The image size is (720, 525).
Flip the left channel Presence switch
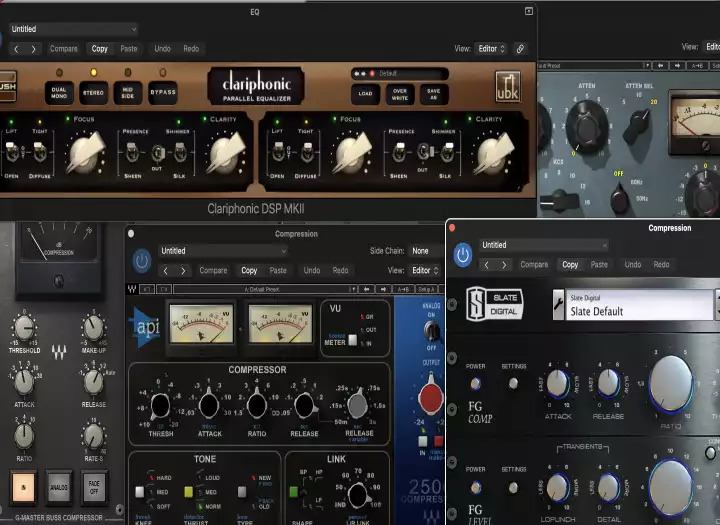[132, 152]
